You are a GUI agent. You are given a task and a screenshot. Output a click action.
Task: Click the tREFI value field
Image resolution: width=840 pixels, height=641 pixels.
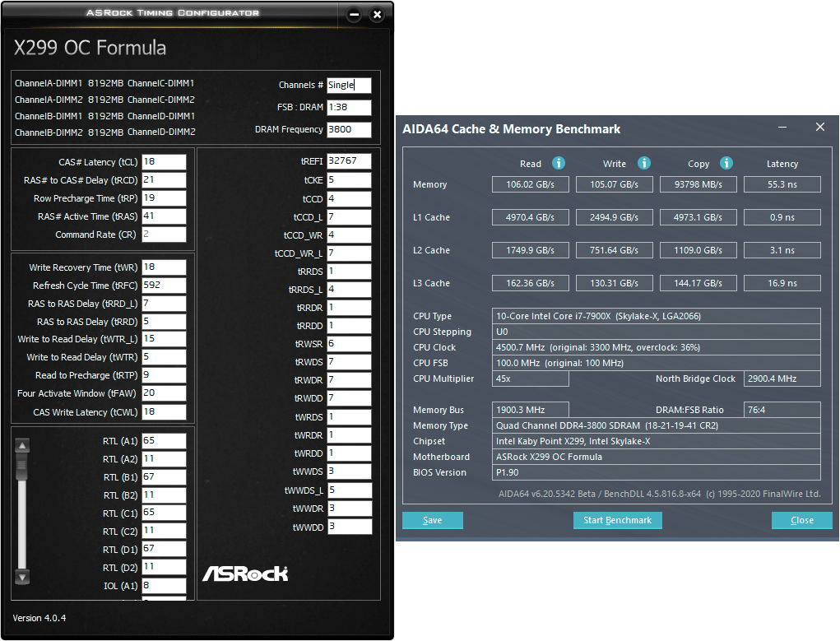pyautogui.click(x=349, y=160)
